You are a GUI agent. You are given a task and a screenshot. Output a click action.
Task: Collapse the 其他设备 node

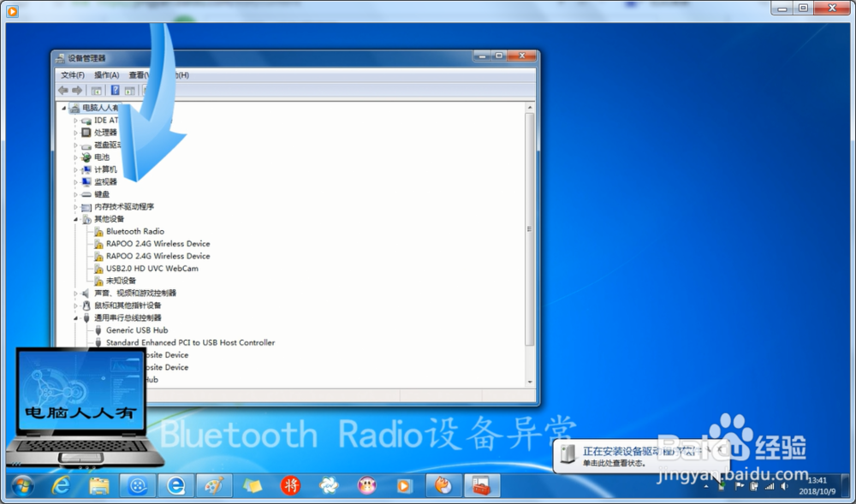(x=76, y=219)
